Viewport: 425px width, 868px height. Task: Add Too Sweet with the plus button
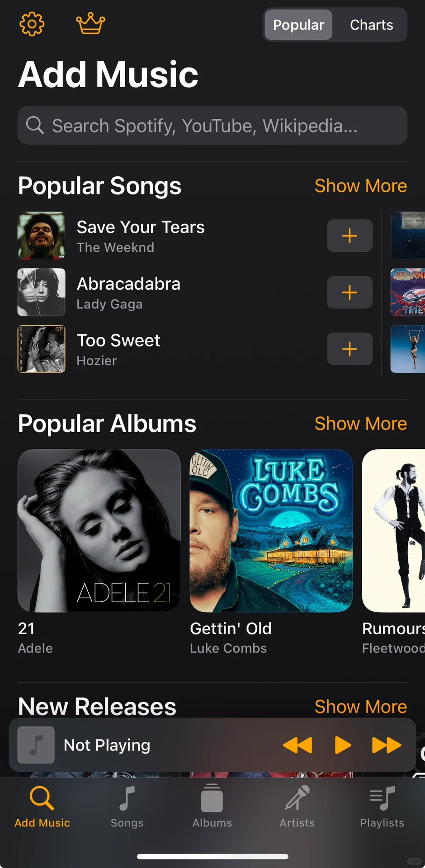coord(349,349)
